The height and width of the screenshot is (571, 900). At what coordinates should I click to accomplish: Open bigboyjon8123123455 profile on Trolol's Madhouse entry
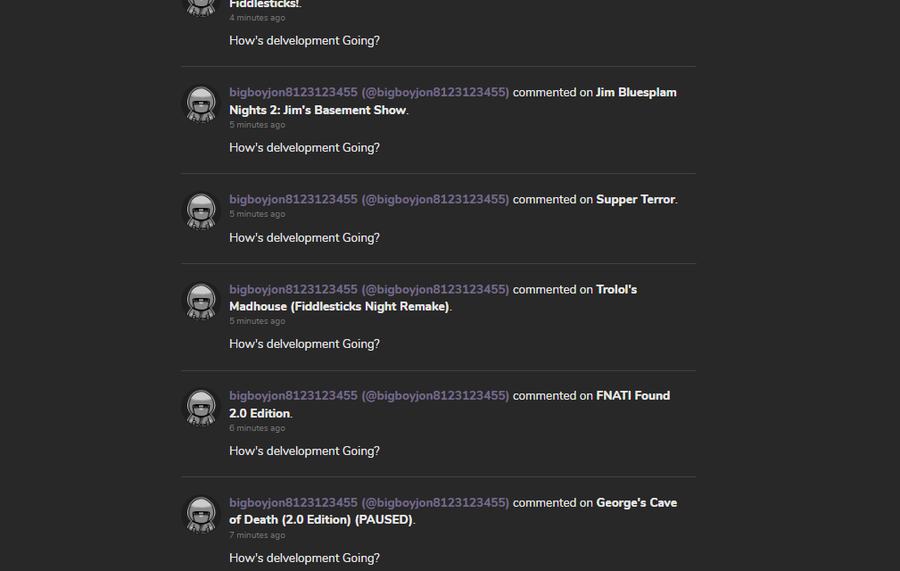point(369,289)
